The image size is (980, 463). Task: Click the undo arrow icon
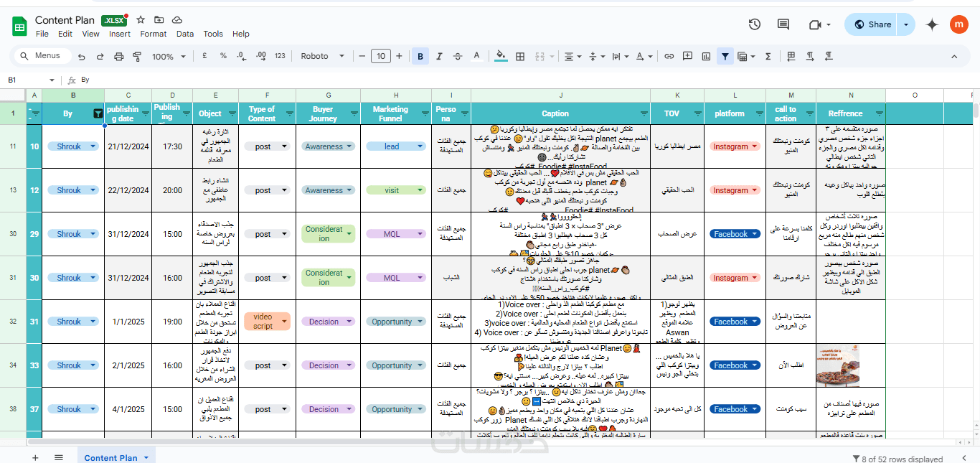pyautogui.click(x=81, y=56)
